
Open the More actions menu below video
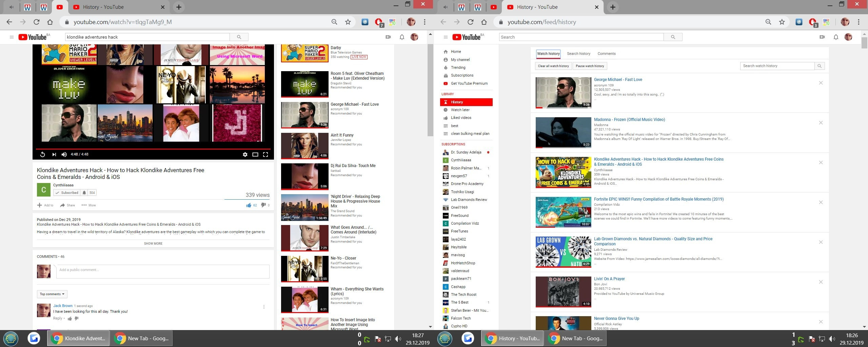(88, 205)
